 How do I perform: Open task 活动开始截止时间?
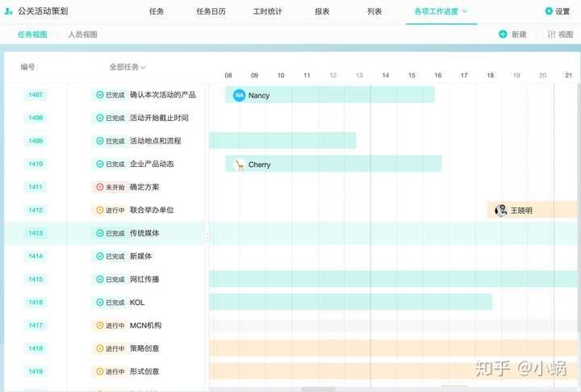159,118
